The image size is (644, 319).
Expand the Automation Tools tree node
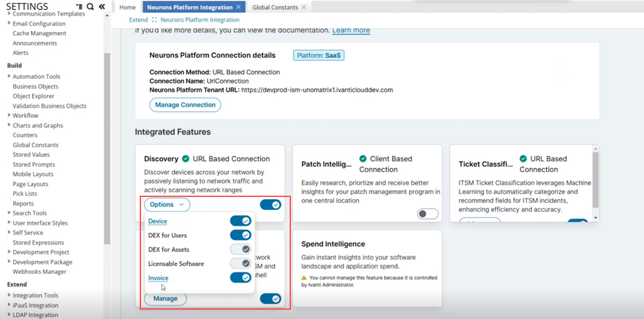9,76
